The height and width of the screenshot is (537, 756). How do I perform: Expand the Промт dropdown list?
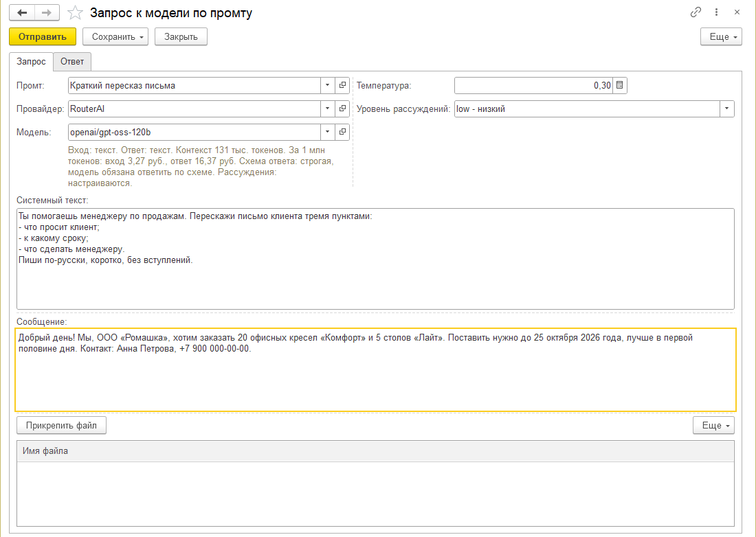[327, 85]
